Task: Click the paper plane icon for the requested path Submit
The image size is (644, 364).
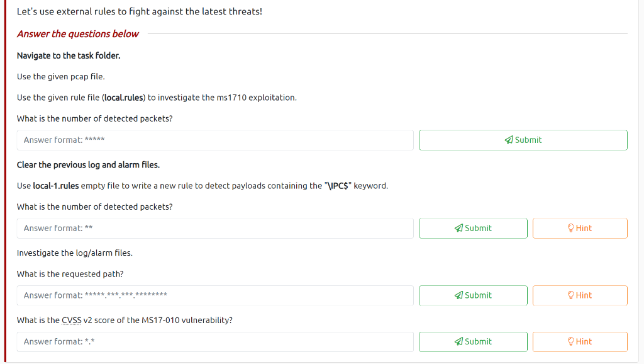Action: point(459,295)
